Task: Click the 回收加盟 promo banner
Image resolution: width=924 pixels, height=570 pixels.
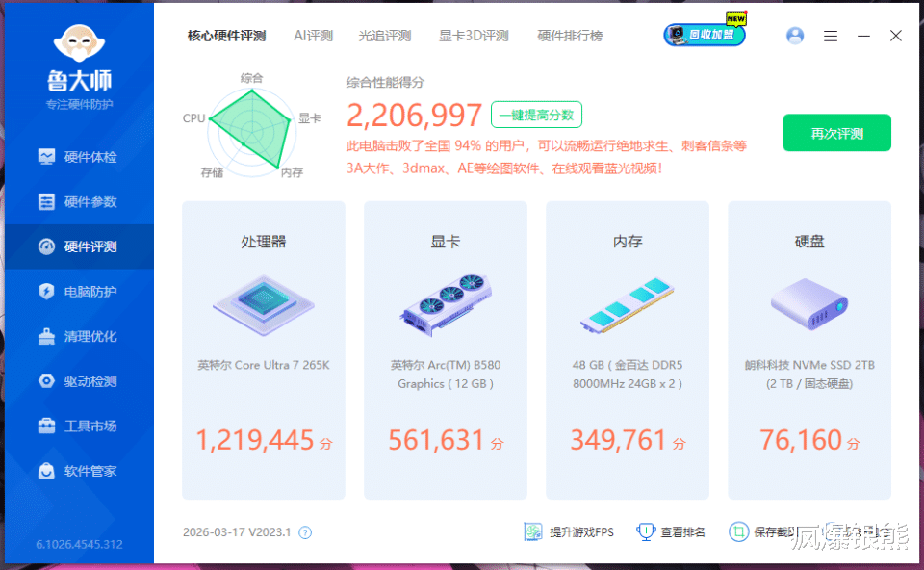Action: pos(706,34)
